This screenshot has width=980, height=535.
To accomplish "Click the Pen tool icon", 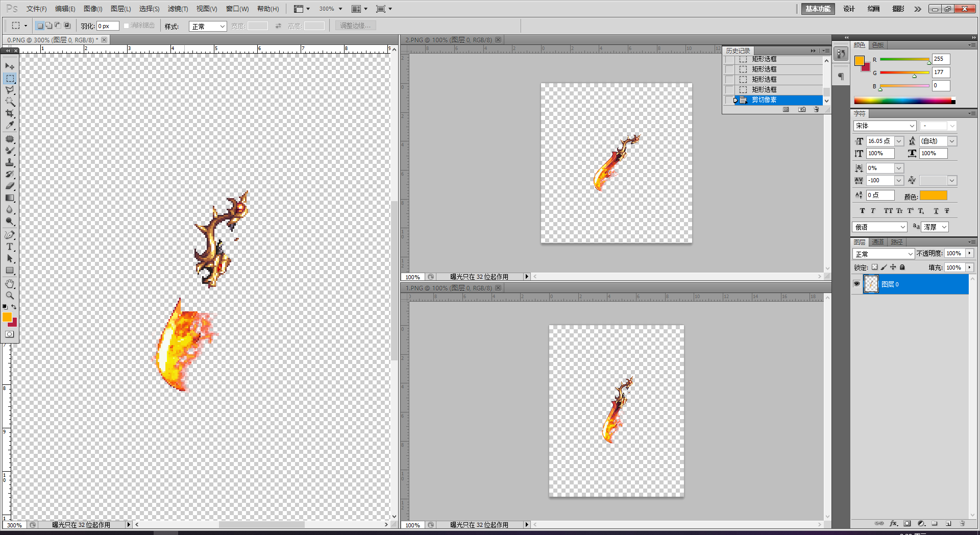I will 10,235.
